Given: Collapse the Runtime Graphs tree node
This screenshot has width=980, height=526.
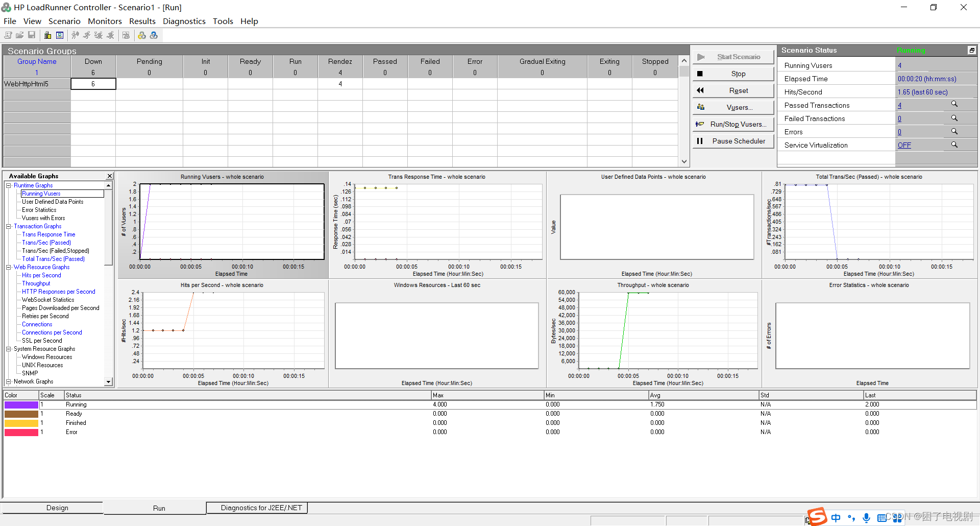Looking at the screenshot, I should tap(9, 185).
